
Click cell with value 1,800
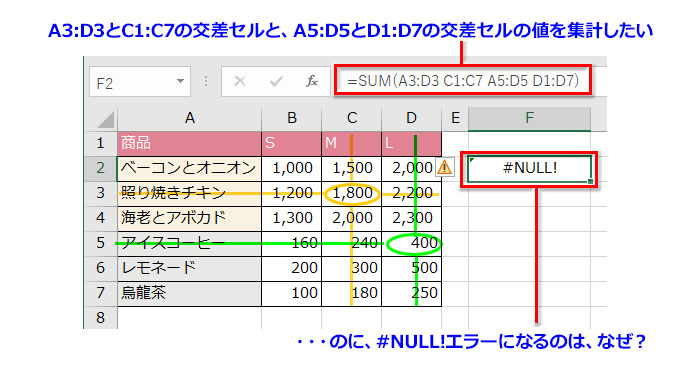352,193
